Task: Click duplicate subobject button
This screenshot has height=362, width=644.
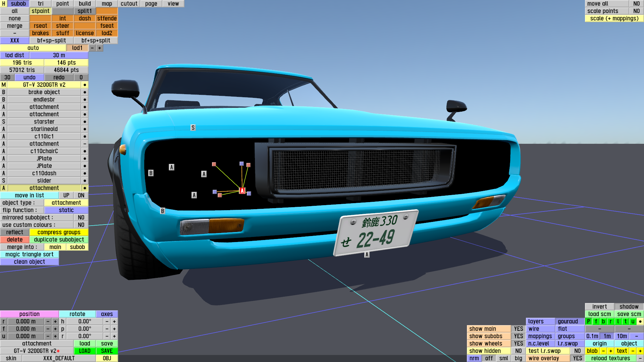Action: [59, 240]
